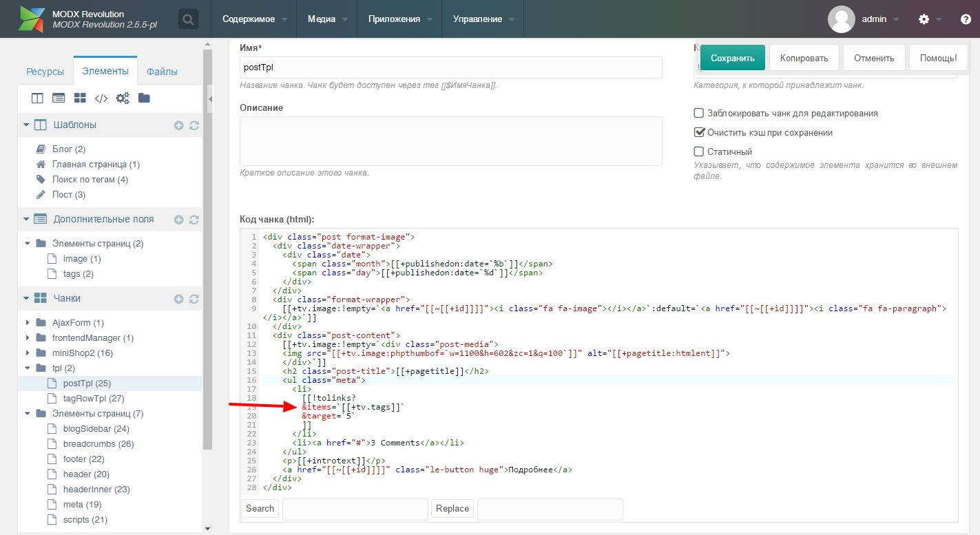Click the Search button under code editor
The width and height of the screenshot is (980, 535).
[x=260, y=509]
